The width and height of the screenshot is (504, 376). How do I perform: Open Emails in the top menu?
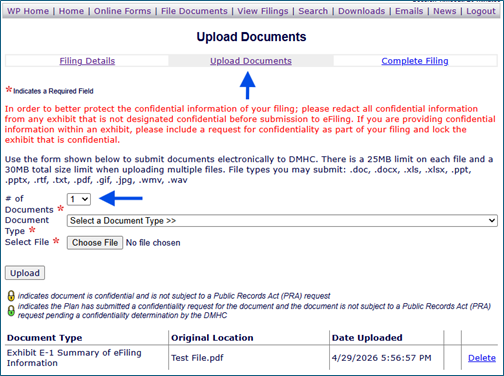409,11
